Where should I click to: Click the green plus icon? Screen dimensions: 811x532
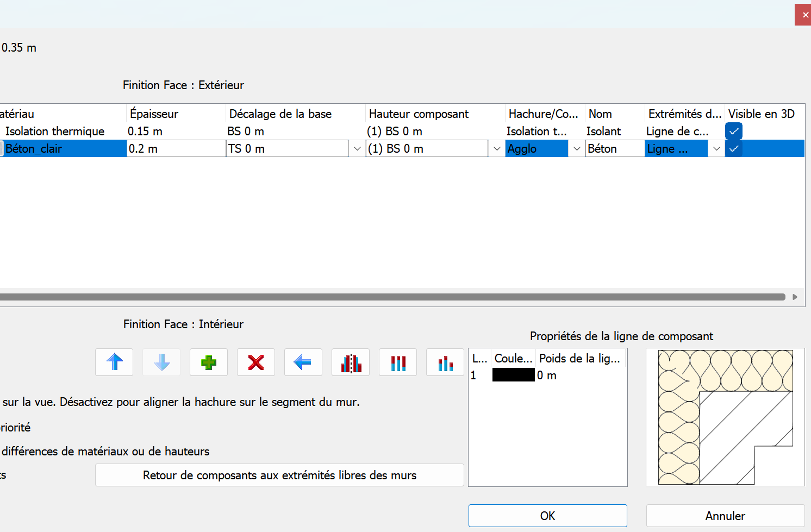click(x=209, y=362)
